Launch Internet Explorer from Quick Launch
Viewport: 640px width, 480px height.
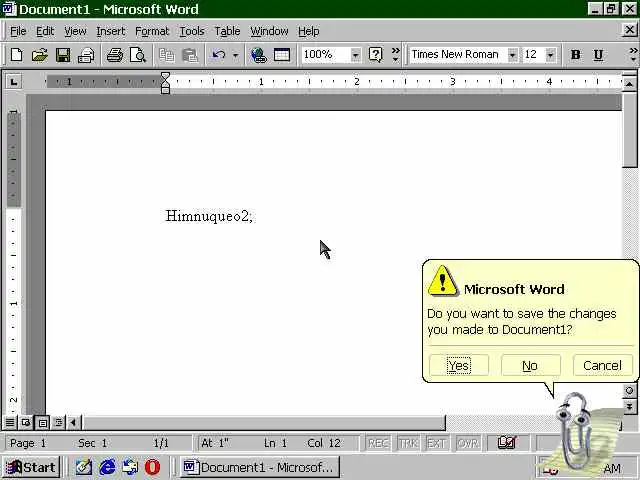click(107, 467)
